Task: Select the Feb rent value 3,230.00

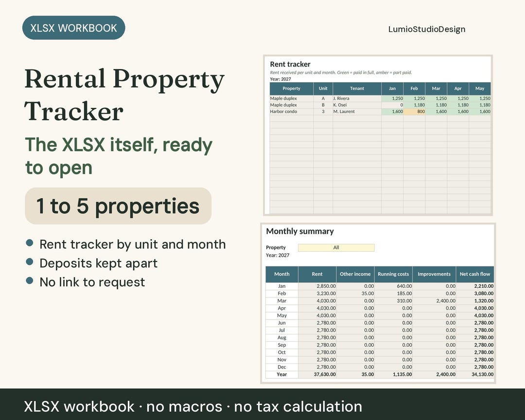Action: click(x=317, y=294)
